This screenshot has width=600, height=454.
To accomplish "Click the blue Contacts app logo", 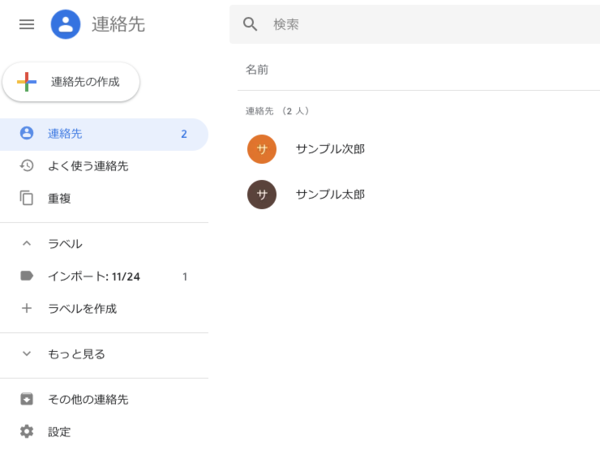I will 66,24.
